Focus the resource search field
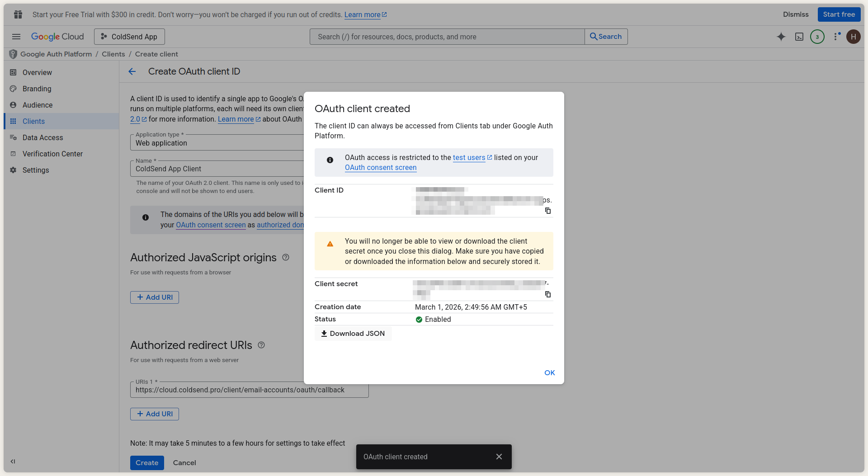868x476 pixels. click(447, 37)
